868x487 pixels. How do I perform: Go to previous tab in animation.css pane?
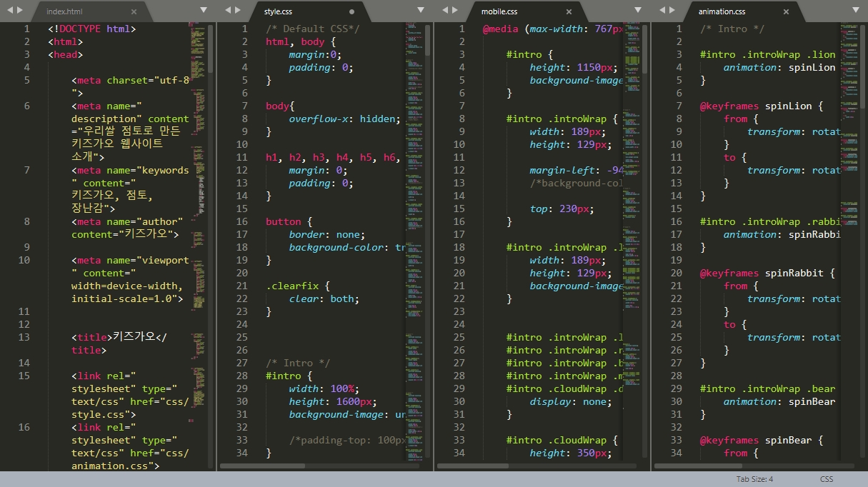(x=662, y=10)
